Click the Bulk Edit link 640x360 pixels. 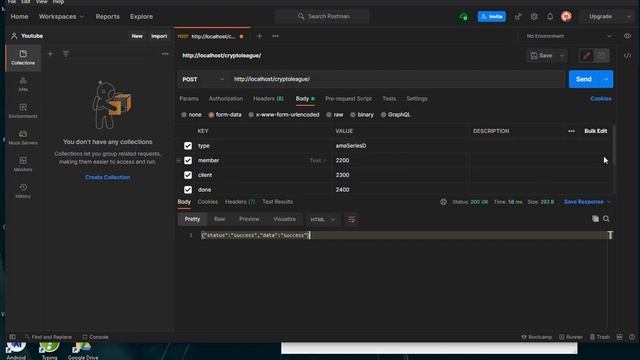[596, 131]
